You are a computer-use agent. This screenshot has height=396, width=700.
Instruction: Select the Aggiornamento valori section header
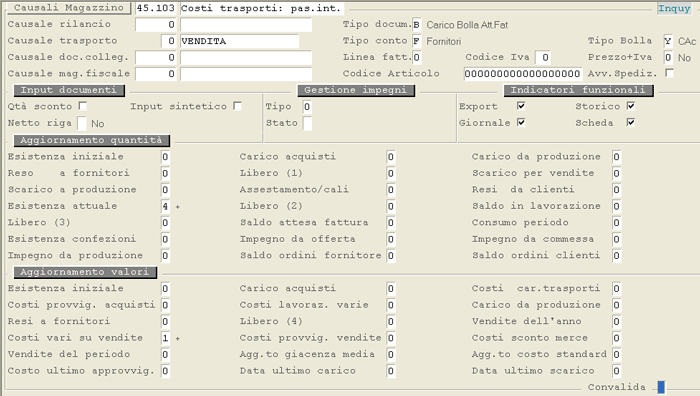(85, 272)
